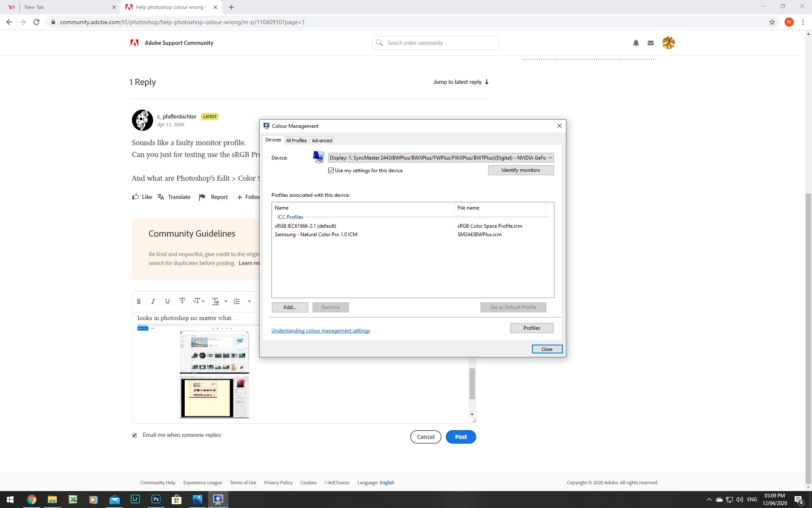
Task: Expand the Device display dropdown
Action: 550,158
